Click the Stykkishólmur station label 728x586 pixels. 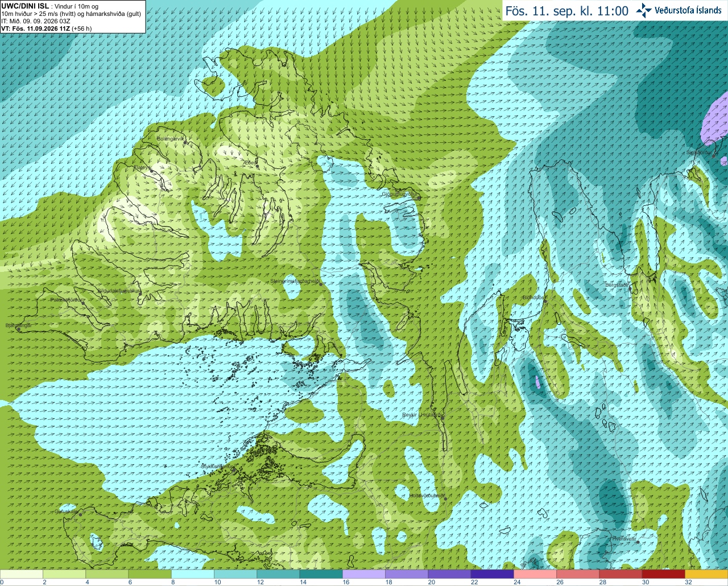click(217, 466)
